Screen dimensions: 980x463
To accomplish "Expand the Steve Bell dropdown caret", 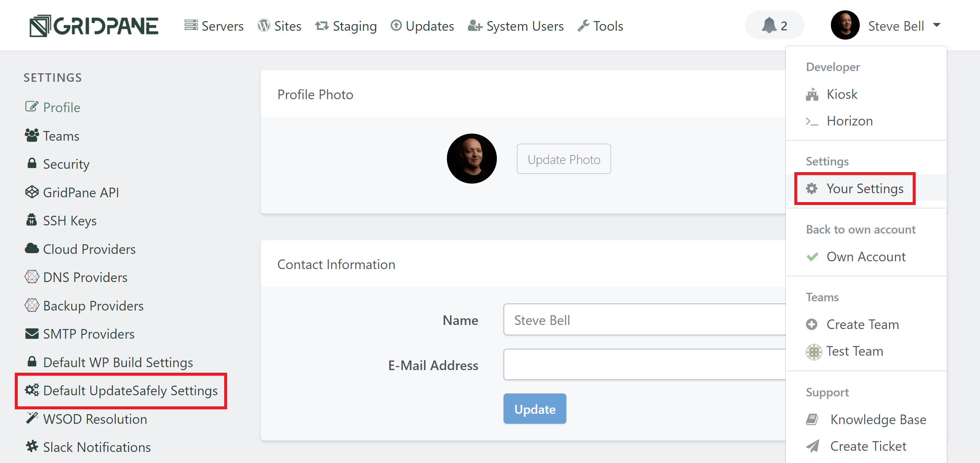I will tap(937, 25).
